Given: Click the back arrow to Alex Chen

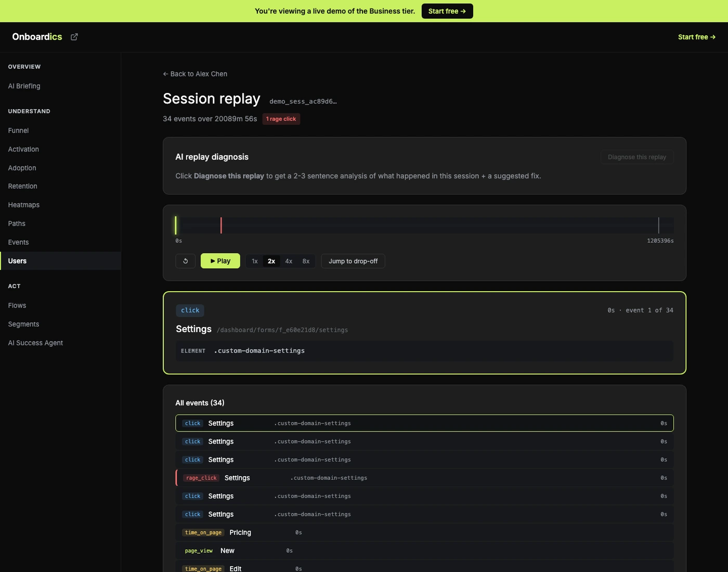Looking at the screenshot, I should [x=165, y=74].
